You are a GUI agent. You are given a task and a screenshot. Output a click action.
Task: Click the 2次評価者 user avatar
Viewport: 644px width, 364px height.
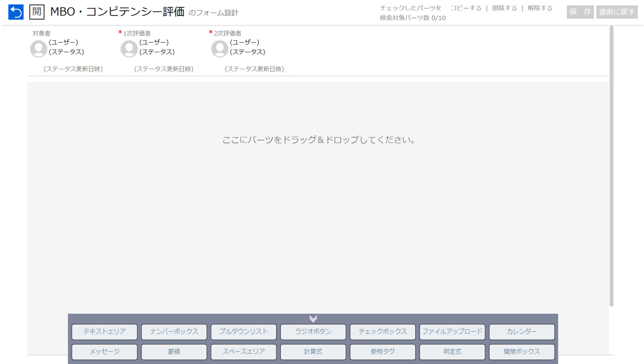click(220, 49)
